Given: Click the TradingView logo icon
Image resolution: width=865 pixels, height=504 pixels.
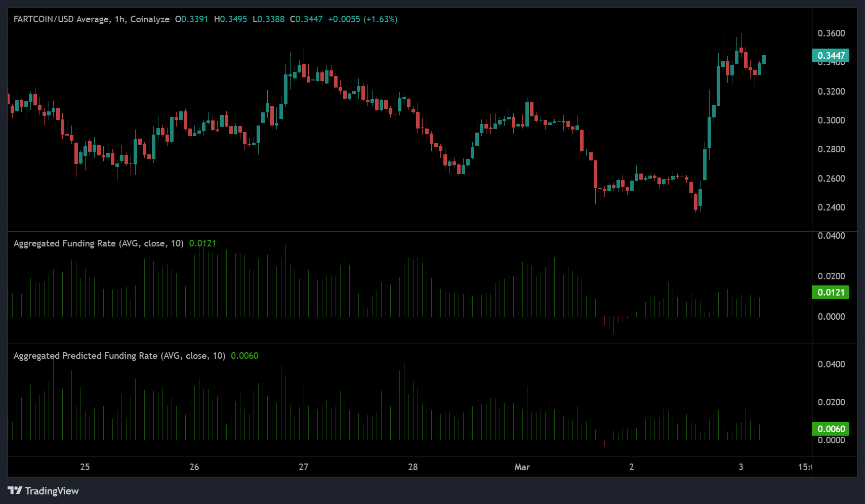Looking at the screenshot, I should point(15,490).
